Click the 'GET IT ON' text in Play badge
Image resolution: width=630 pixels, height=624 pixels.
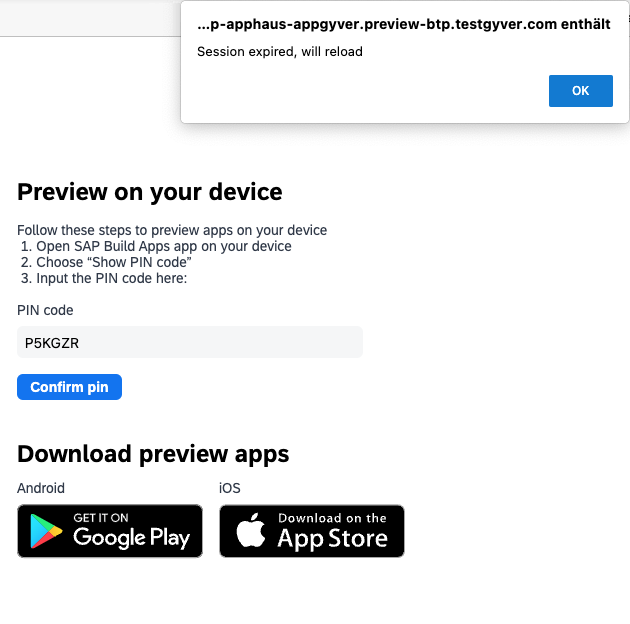pyautogui.click(x=101, y=518)
